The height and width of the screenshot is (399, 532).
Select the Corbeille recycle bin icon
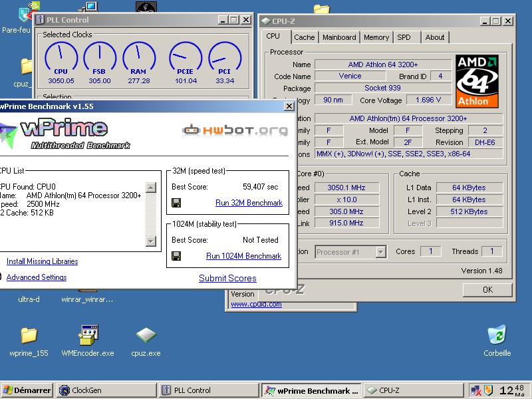497,340
